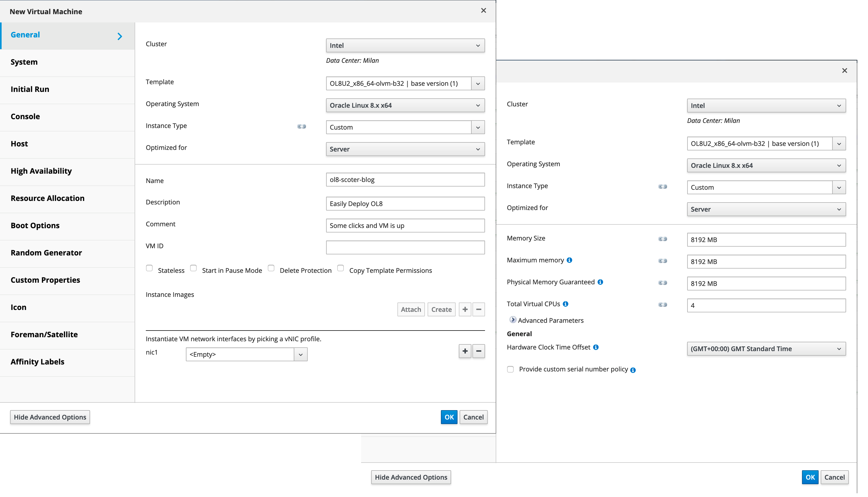This screenshot has width=868, height=497.
Task: Click the link icon next to Total Virtual CPUs
Action: click(662, 305)
